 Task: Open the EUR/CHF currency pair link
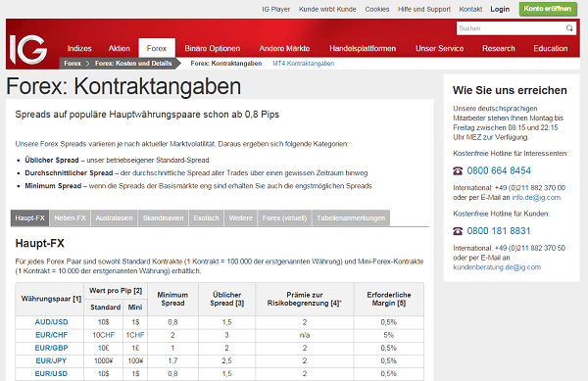point(51,335)
